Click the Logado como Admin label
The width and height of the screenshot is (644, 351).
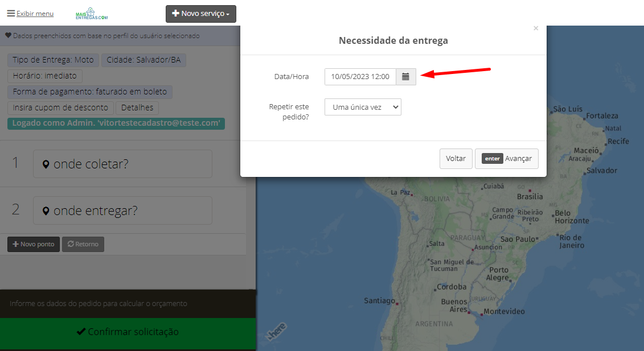coord(116,123)
